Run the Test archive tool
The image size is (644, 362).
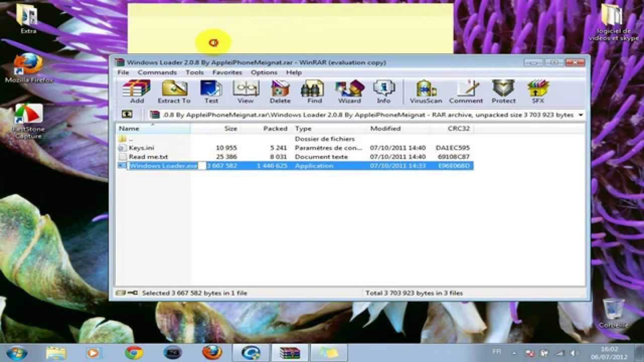(211, 92)
